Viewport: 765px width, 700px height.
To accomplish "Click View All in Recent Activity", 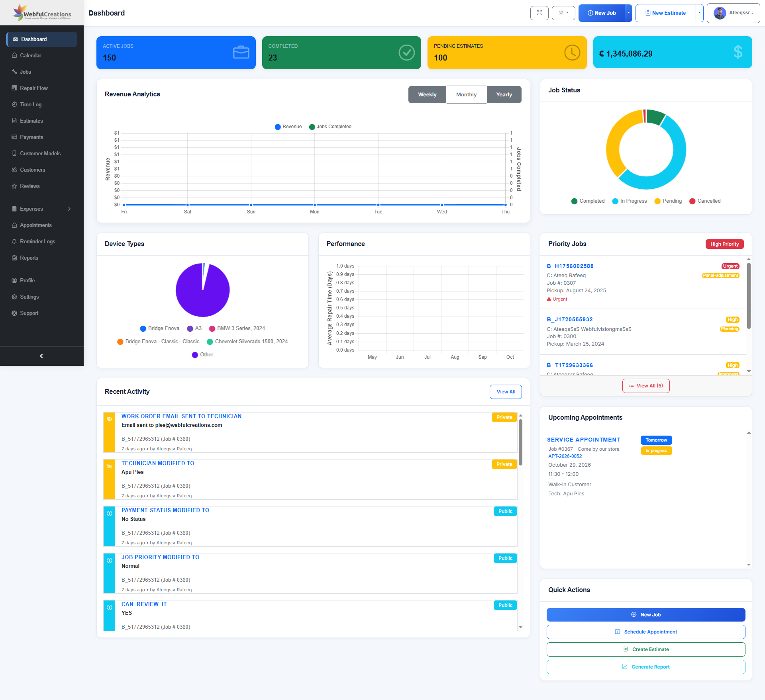I will 506,392.
